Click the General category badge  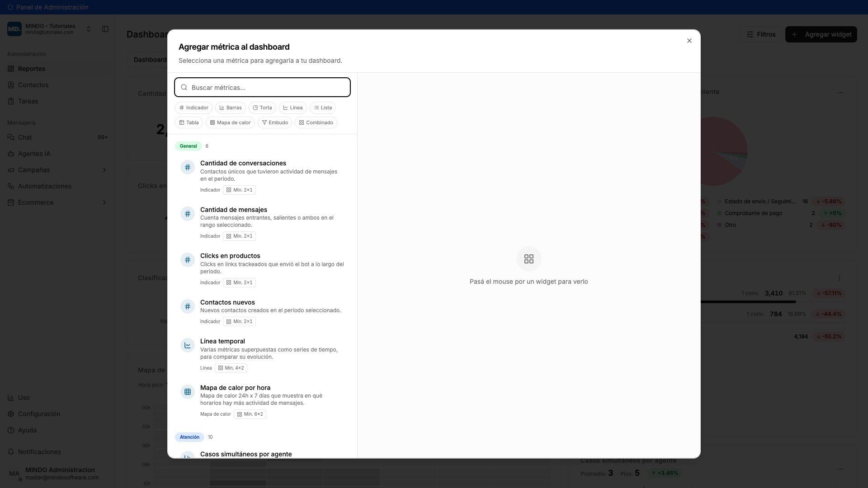(188, 146)
